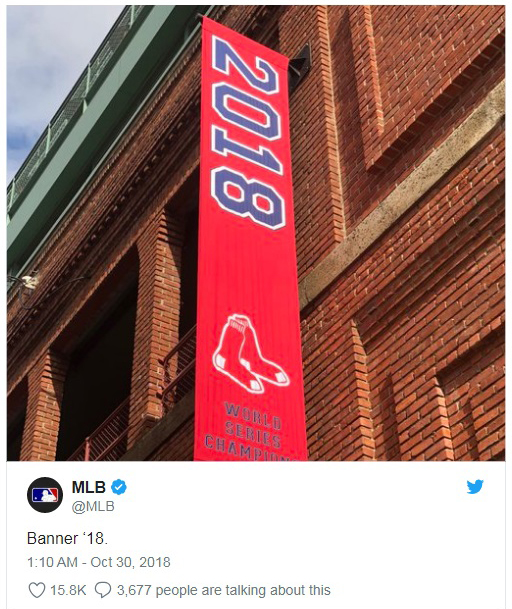Click the World Series Champions banner text
The image size is (512, 609).
point(245,433)
